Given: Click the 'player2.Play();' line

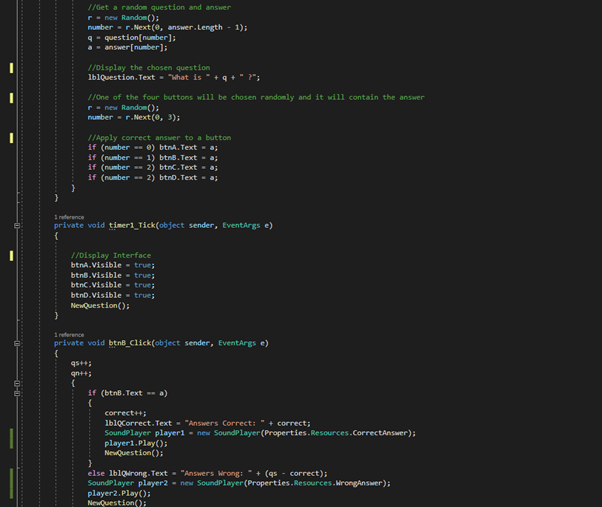Looking at the screenshot, I should pyautogui.click(x=119, y=493).
